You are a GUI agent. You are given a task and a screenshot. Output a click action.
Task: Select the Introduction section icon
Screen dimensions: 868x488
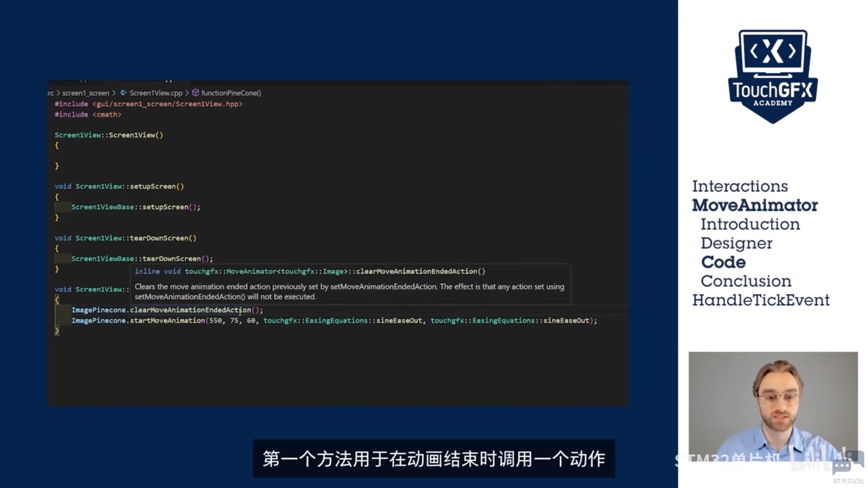[x=750, y=224]
